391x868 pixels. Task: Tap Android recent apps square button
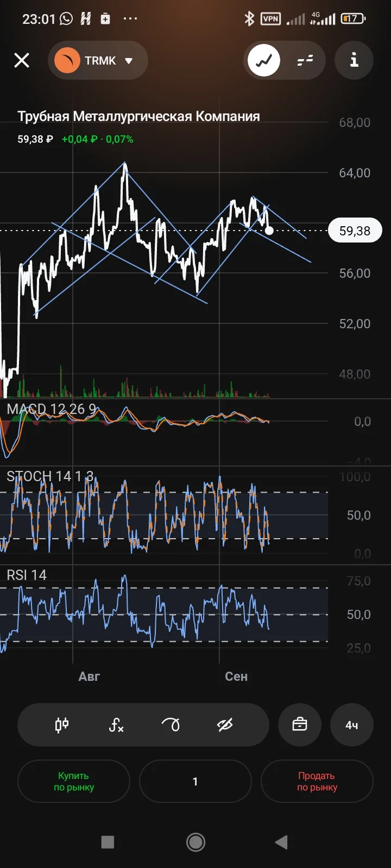(108, 842)
